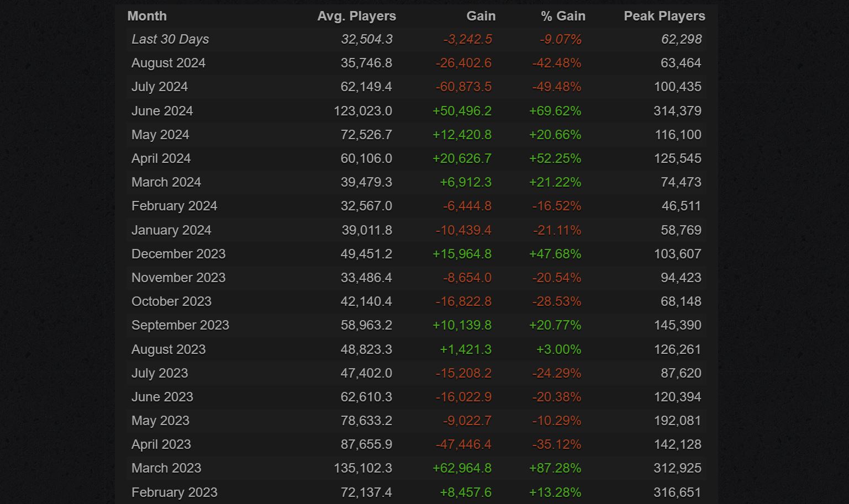The width and height of the screenshot is (849, 504).
Task: Click gain value +50,496.2
Action: tap(462, 111)
